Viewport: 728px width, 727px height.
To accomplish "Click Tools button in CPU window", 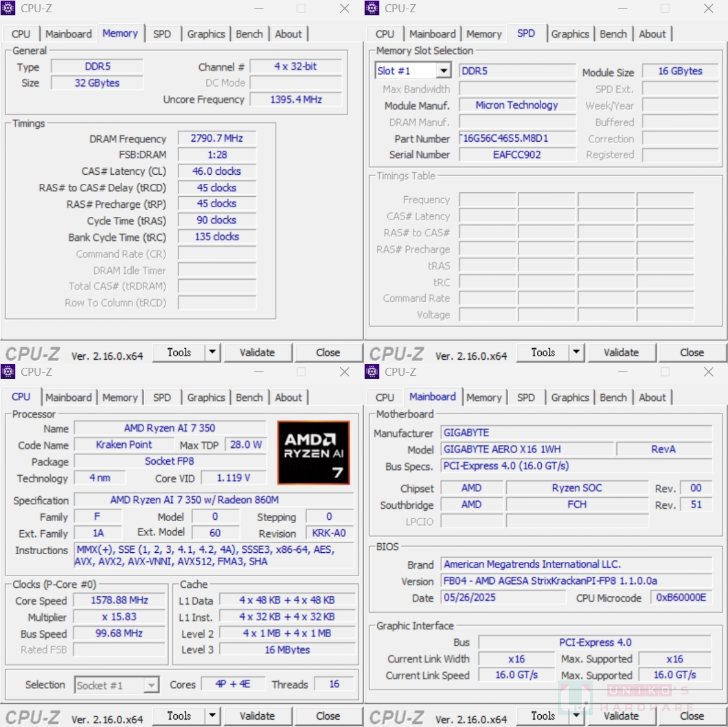I will (179, 716).
